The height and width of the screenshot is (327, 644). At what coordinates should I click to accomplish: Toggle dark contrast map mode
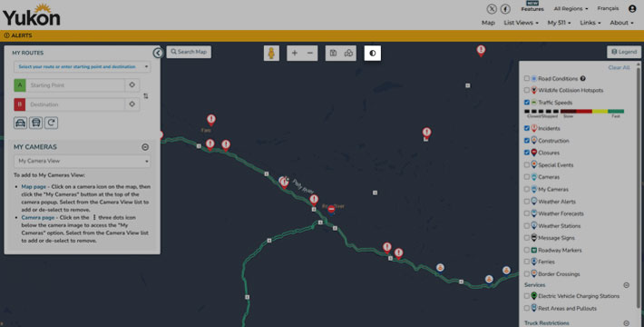(x=373, y=53)
